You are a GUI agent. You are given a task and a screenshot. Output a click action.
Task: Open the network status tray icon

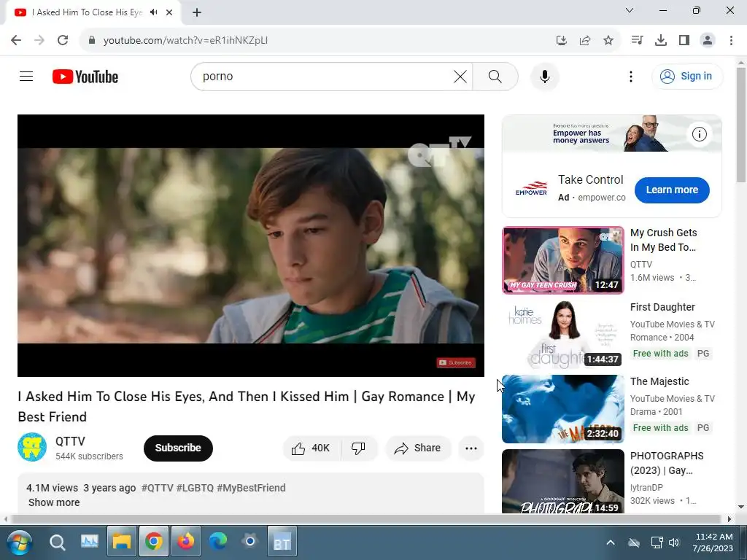[657, 542]
